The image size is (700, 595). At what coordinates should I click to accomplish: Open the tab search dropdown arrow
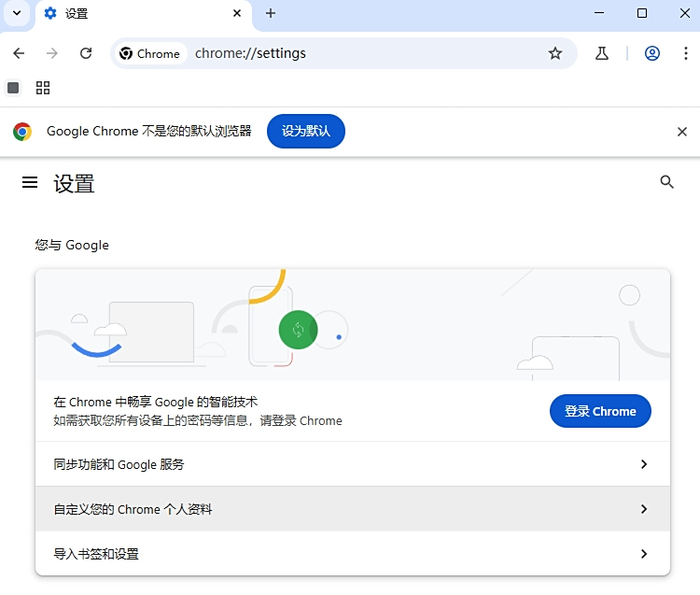(x=17, y=13)
